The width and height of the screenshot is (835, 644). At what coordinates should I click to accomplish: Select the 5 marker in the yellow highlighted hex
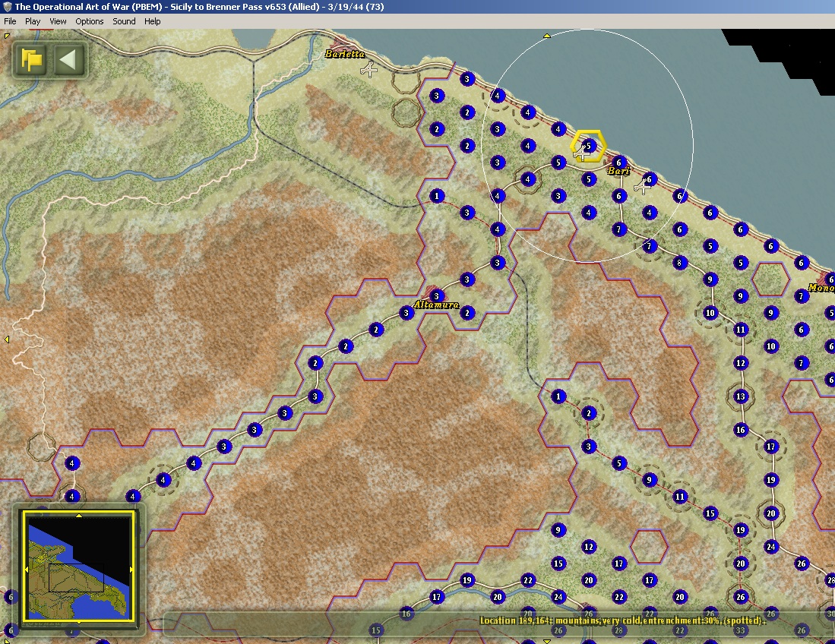[588, 146]
